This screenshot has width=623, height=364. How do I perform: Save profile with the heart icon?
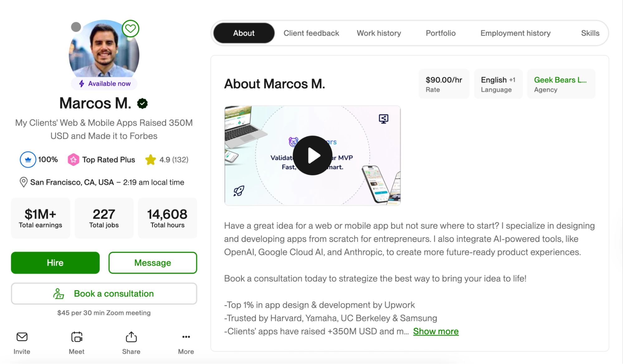tap(130, 29)
